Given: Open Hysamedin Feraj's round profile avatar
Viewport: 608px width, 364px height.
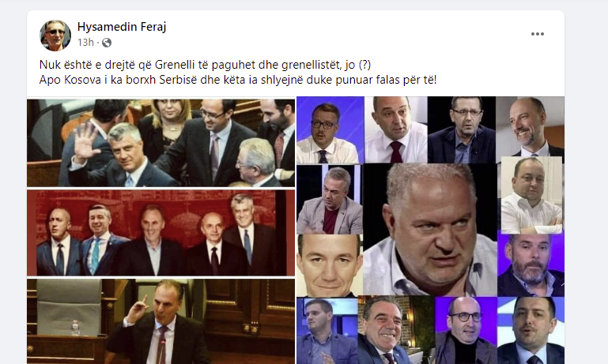Looking at the screenshot, I should tap(55, 36).
